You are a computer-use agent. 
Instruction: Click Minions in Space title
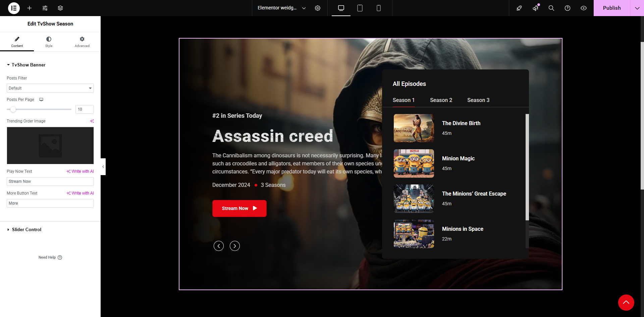pos(463,229)
